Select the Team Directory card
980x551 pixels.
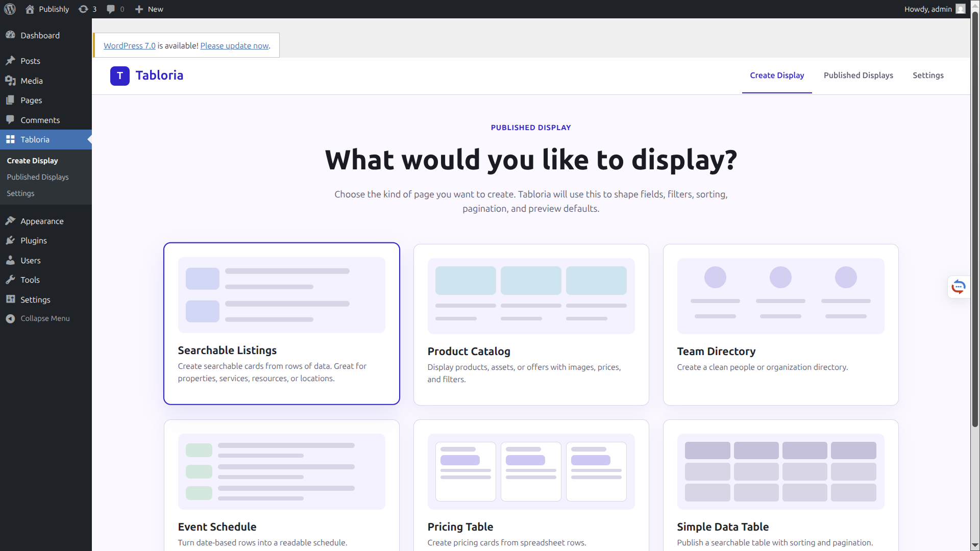[x=780, y=324]
